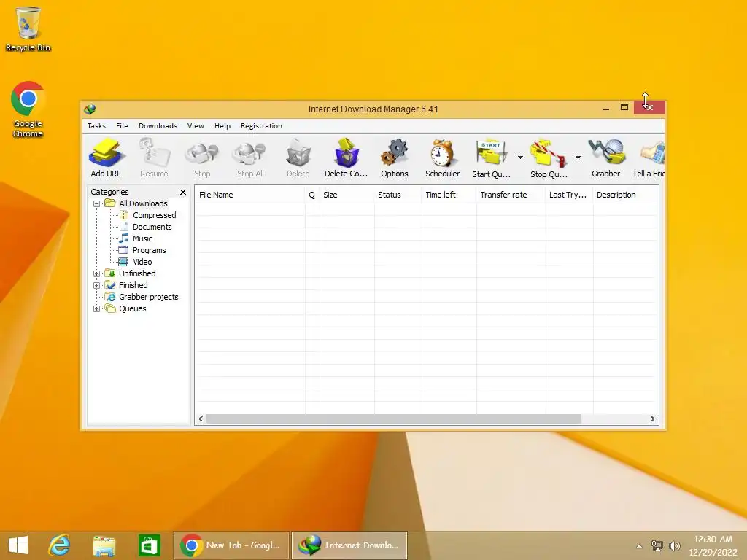The height and width of the screenshot is (560, 747).
Task: Switch to the Chrome New Tab taskbar button
Action: pos(231,545)
